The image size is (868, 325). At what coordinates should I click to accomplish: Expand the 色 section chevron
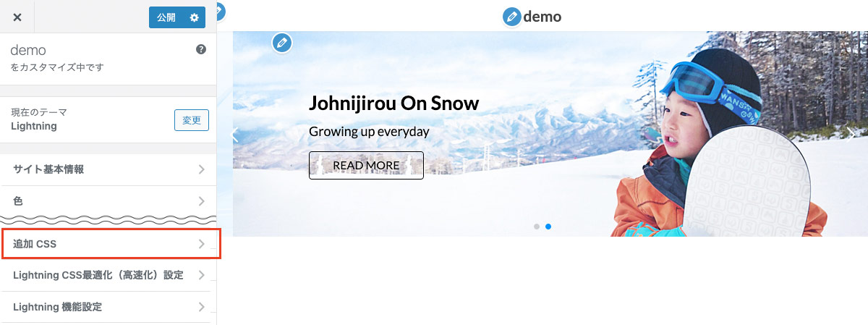(202, 201)
